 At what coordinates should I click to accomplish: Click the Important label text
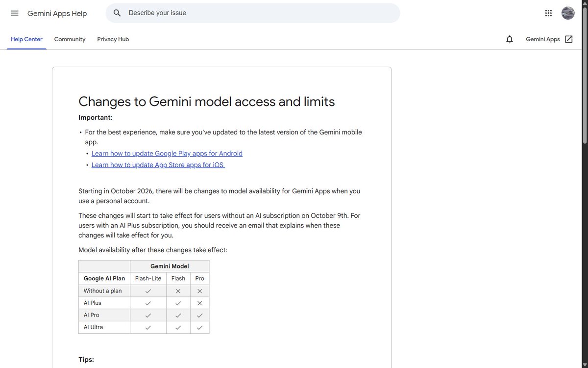(95, 118)
